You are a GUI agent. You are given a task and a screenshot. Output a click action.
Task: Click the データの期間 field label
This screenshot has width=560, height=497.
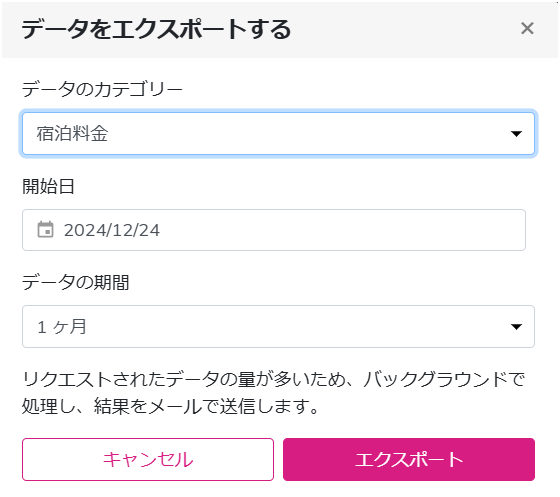76,282
